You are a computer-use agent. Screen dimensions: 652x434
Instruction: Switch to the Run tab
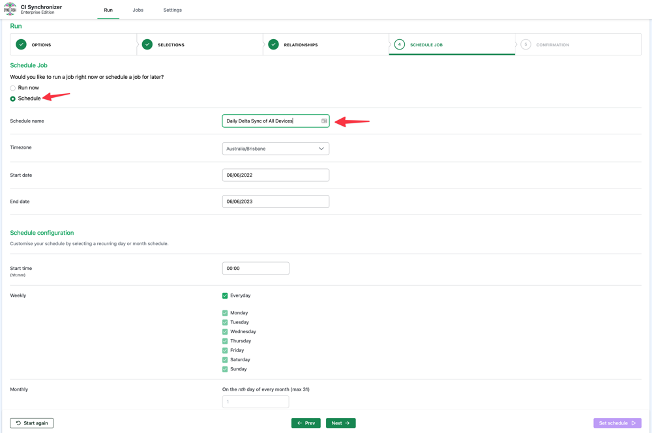pyautogui.click(x=108, y=10)
